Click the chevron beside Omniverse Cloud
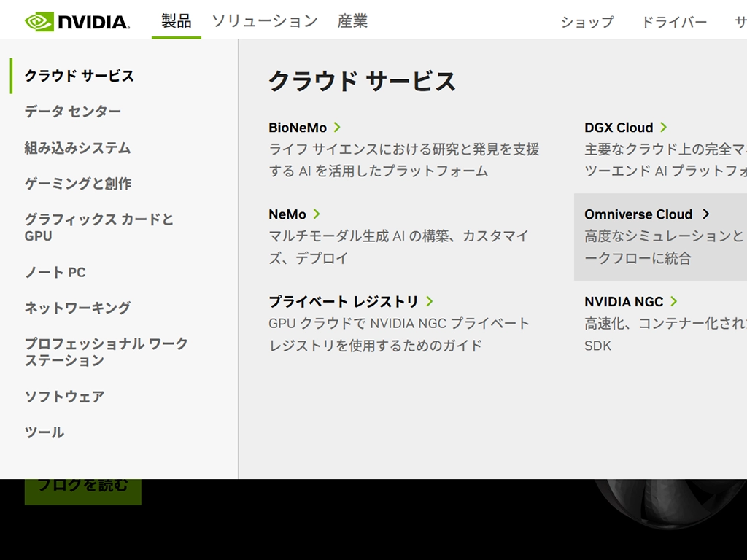Image resolution: width=747 pixels, height=560 pixels. (705, 214)
